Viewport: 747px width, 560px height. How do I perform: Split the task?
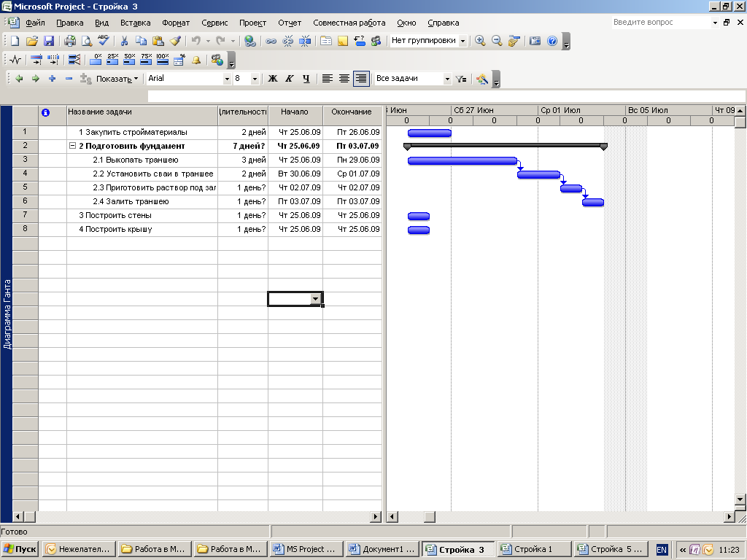coord(305,41)
